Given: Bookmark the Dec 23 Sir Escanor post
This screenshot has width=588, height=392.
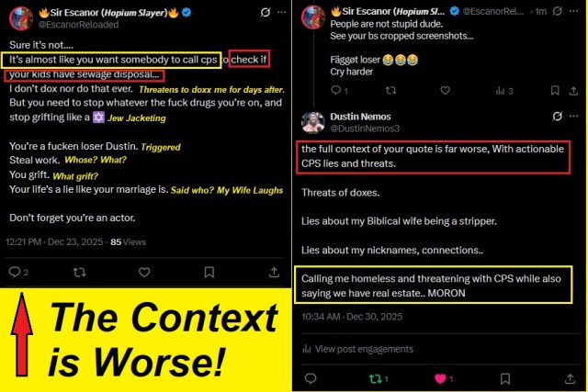Looking at the screenshot, I should pyautogui.click(x=209, y=272).
